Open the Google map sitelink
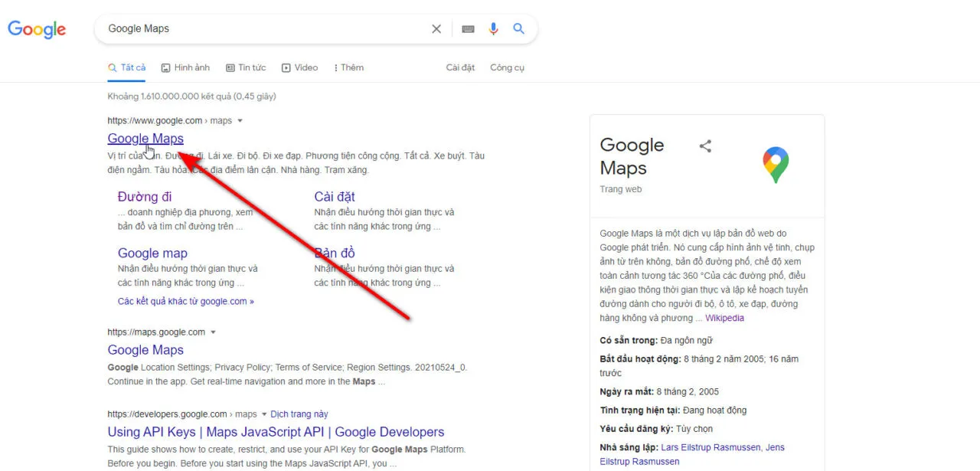Image resolution: width=980 pixels, height=471 pixels. [152, 253]
